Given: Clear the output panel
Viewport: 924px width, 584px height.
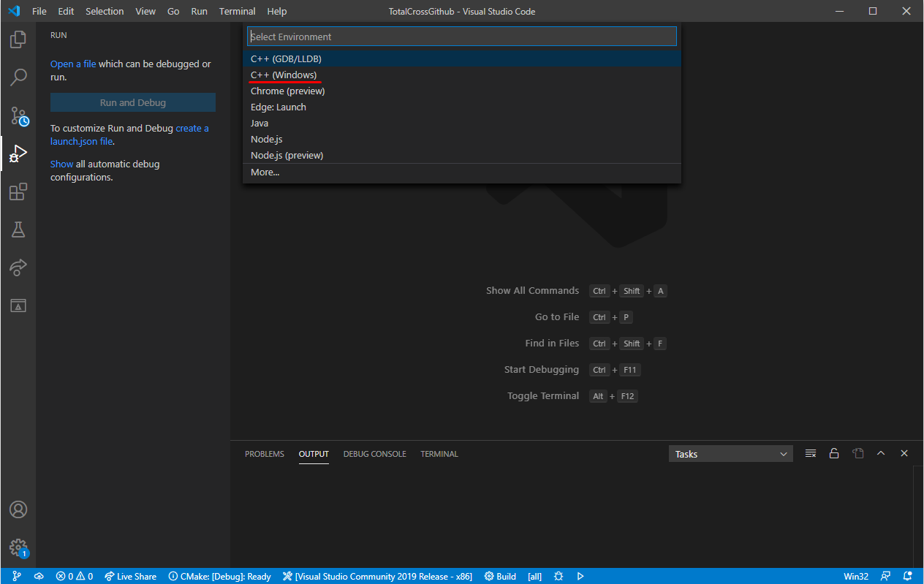Looking at the screenshot, I should (811, 454).
